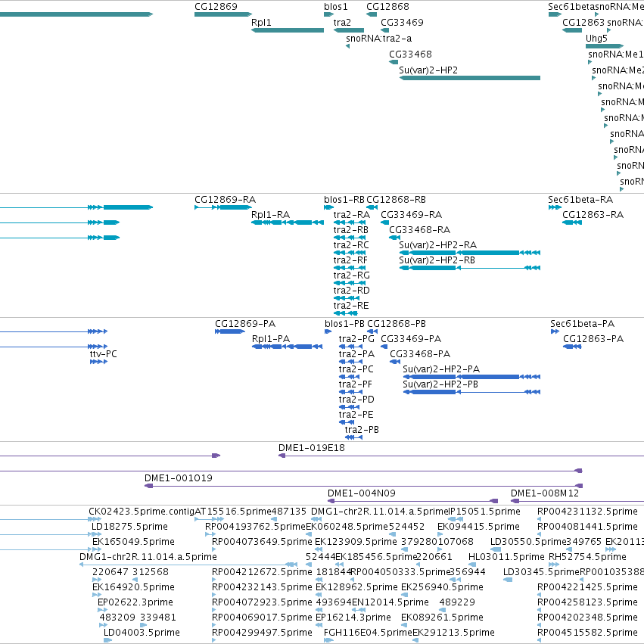Image resolution: width=644 pixels, height=644 pixels.
Task: Click the Uhg5 gene bar
Action: tap(605, 46)
